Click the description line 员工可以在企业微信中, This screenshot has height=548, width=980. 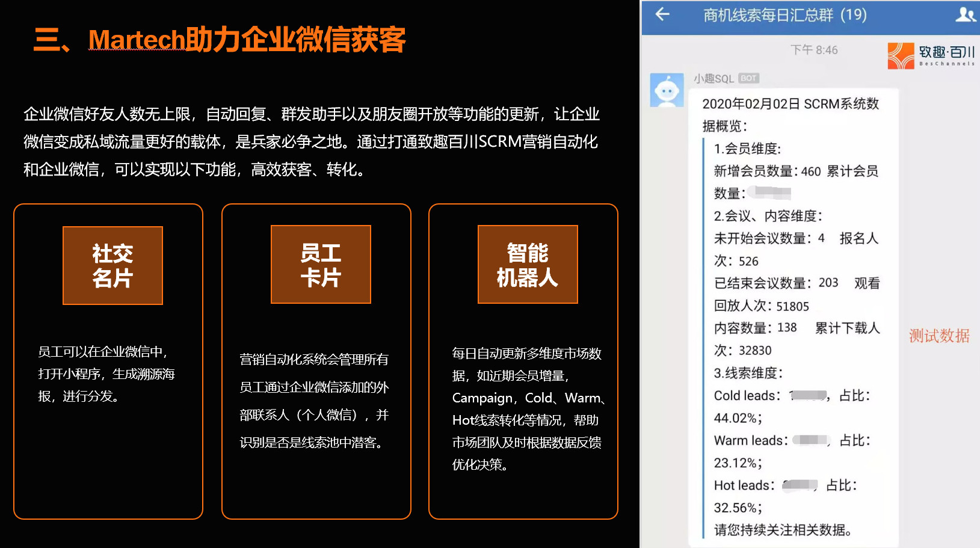[x=103, y=352]
